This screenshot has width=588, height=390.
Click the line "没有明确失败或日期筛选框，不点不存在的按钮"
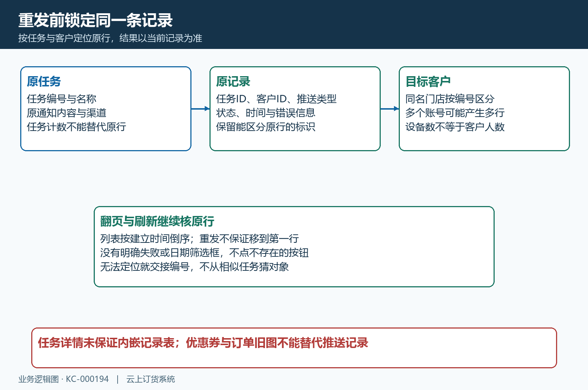pyautogui.click(x=204, y=252)
